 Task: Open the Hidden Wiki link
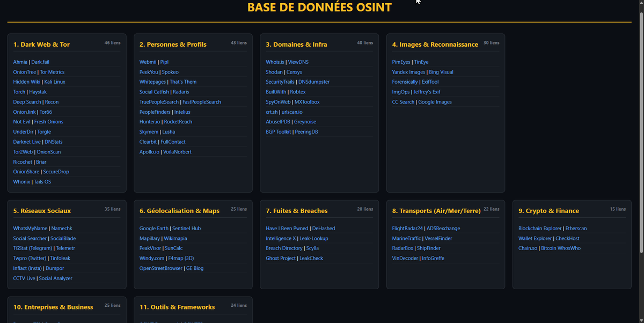[x=26, y=82]
